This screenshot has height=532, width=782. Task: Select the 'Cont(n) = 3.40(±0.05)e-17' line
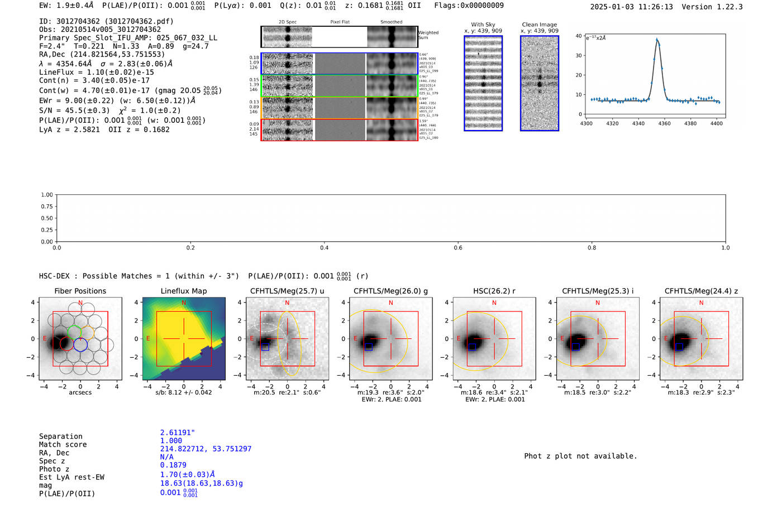[94, 80]
